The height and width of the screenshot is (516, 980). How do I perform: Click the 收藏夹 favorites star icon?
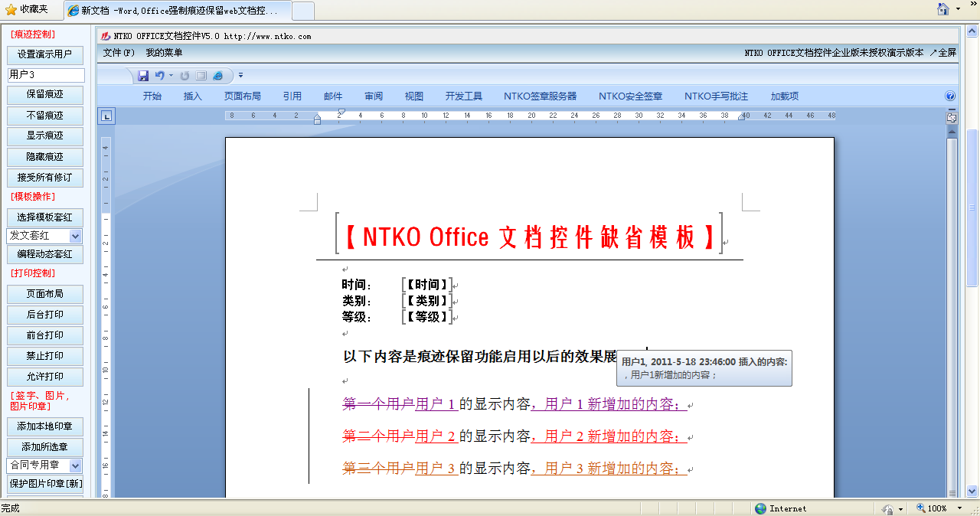[11, 9]
